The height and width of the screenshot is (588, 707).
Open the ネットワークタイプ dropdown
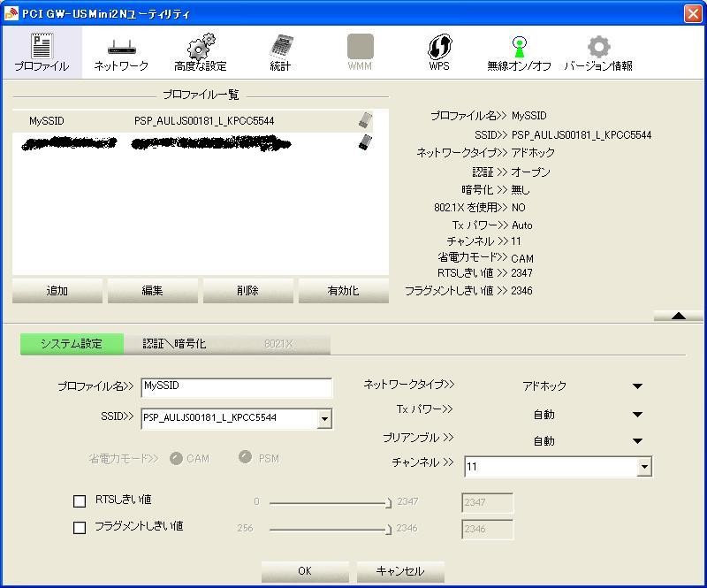[637, 386]
